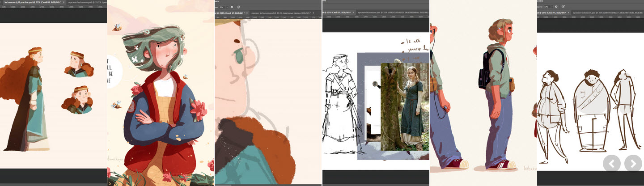This screenshot has width=644, height=186.
Task: Go to the previous gallery image arrow
Action: pos(611,164)
